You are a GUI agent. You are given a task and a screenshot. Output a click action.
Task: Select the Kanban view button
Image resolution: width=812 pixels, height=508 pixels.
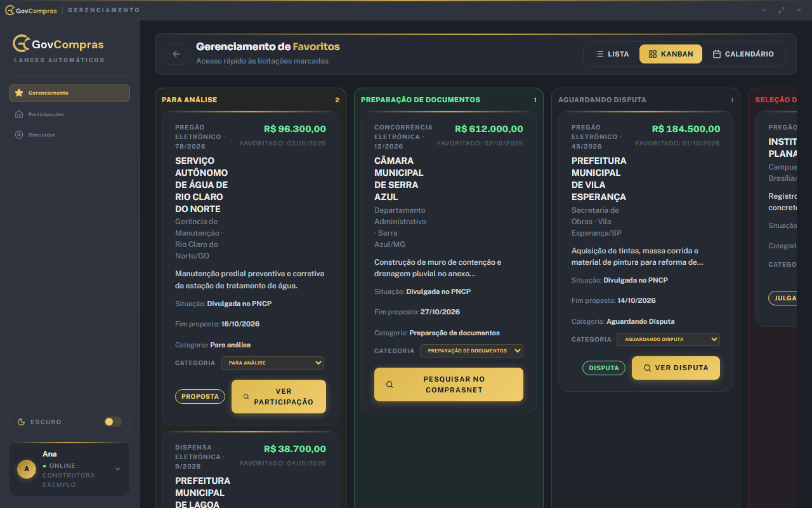(671, 54)
